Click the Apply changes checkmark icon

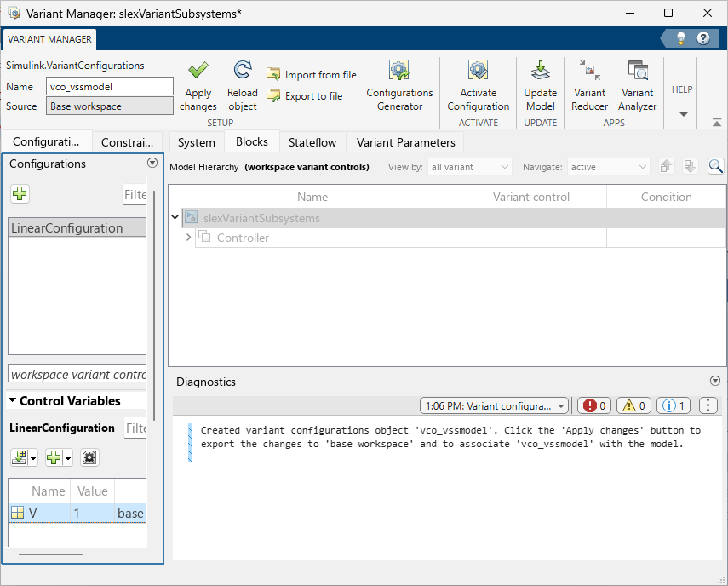pos(198,70)
